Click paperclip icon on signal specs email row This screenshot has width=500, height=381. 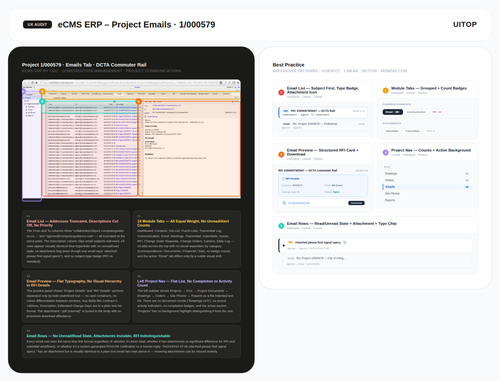coord(345,242)
